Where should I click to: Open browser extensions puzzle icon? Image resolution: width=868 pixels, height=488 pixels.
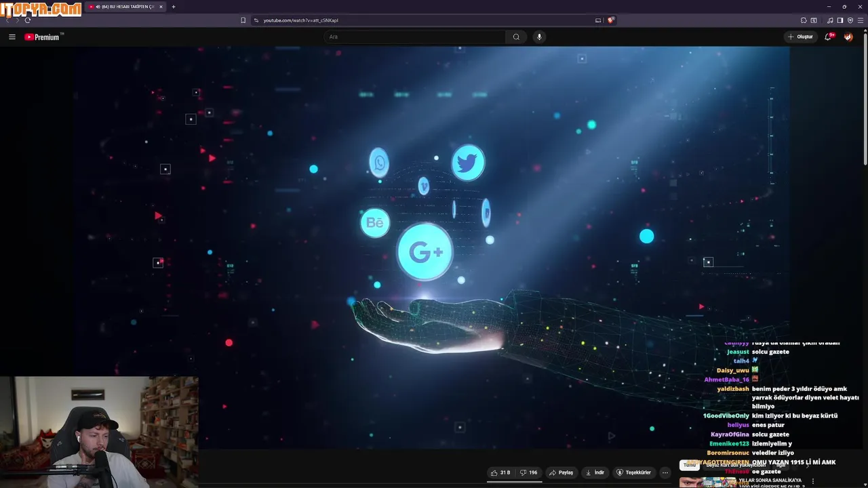coord(804,20)
